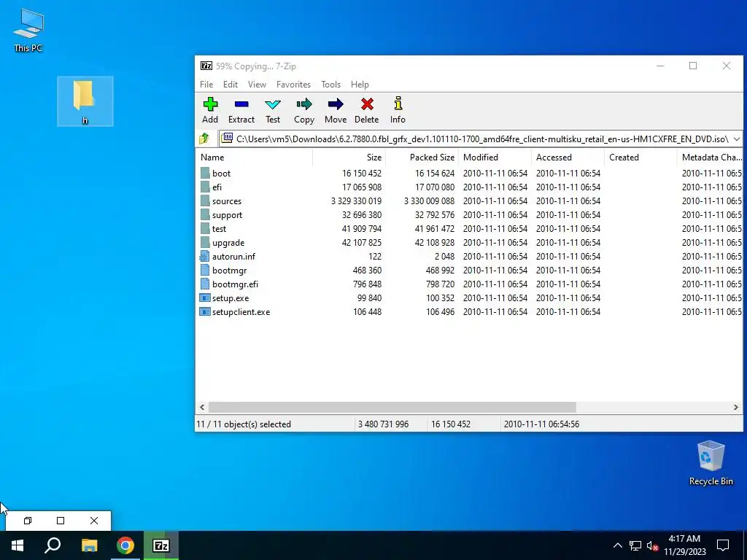
Task: Click the Move toolbar icon
Action: click(x=336, y=104)
